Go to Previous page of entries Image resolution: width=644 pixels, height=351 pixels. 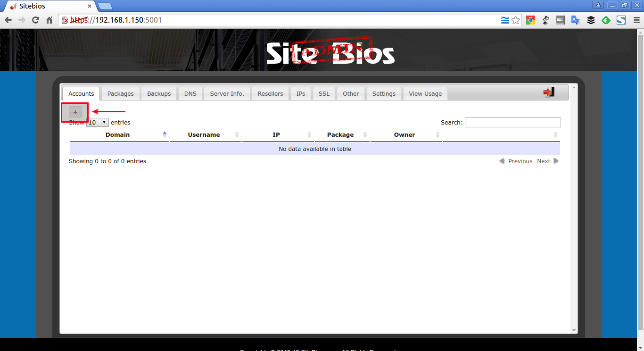(516, 161)
